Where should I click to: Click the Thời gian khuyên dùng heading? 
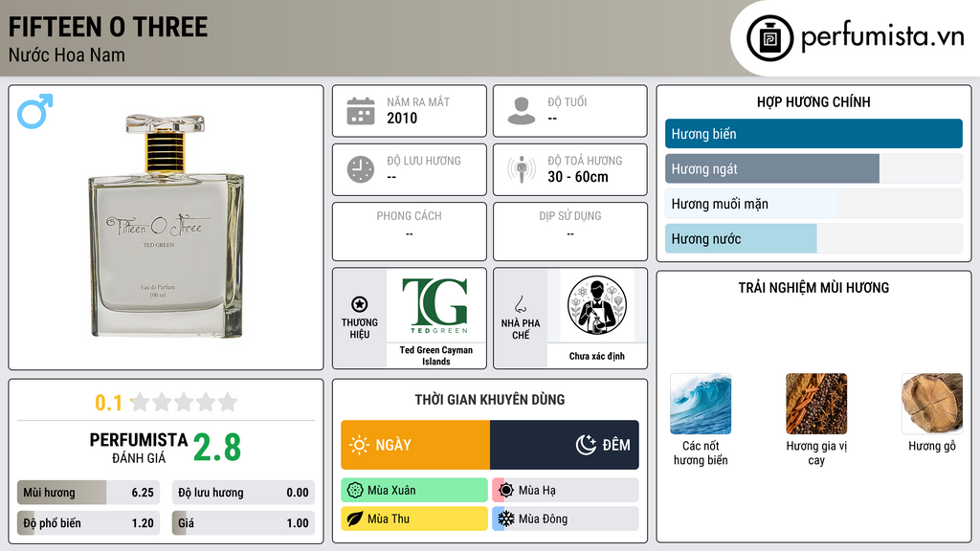pyautogui.click(x=490, y=400)
